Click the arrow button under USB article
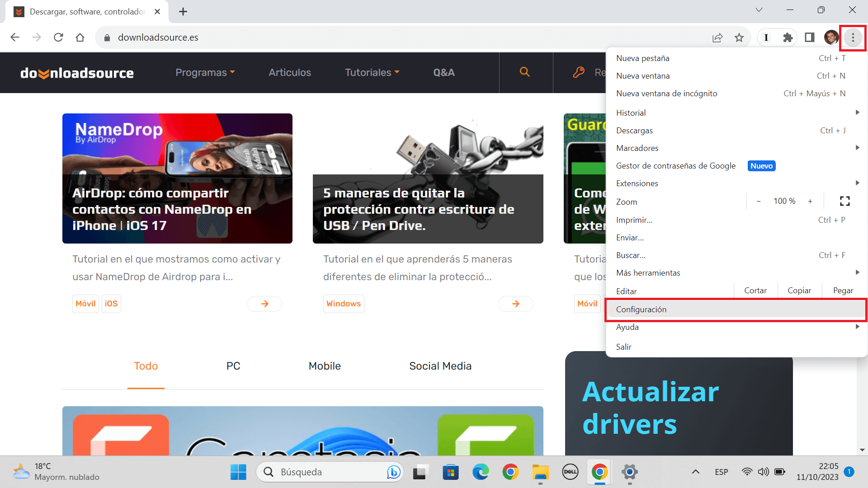Viewport: 868px width, 488px height. click(516, 304)
